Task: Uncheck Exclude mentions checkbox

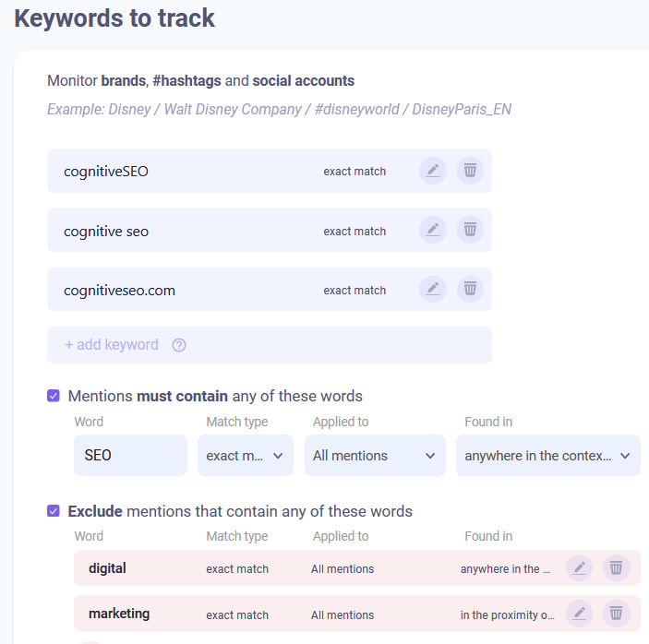Action: (x=54, y=511)
